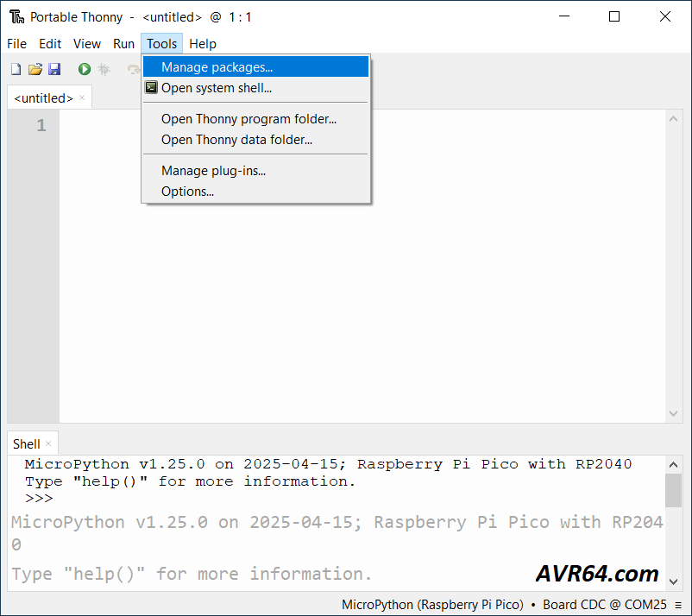
Task: Open the Run menu
Action: [x=123, y=44]
